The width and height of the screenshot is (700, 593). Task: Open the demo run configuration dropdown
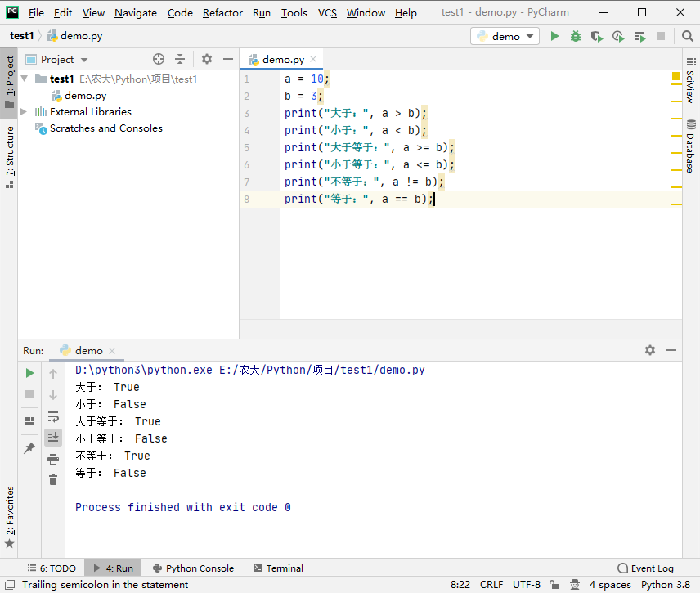tap(505, 36)
